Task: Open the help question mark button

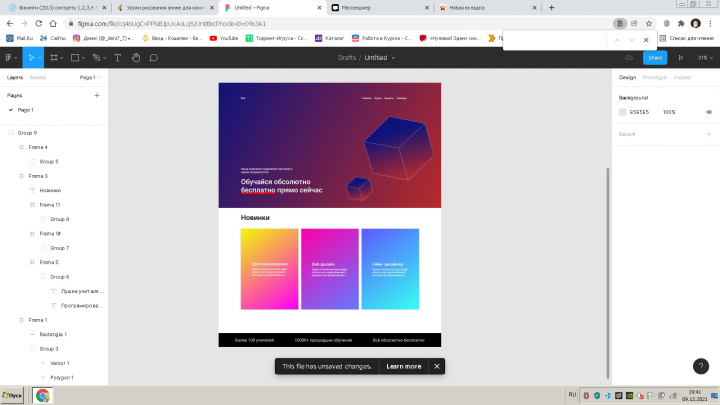Action: point(701,366)
